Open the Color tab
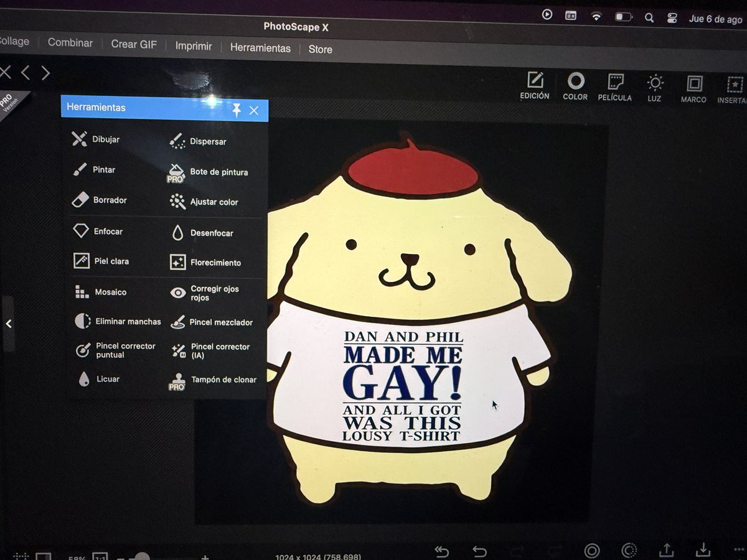Viewport: 747px width, 560px height. [x=575, y=86]
